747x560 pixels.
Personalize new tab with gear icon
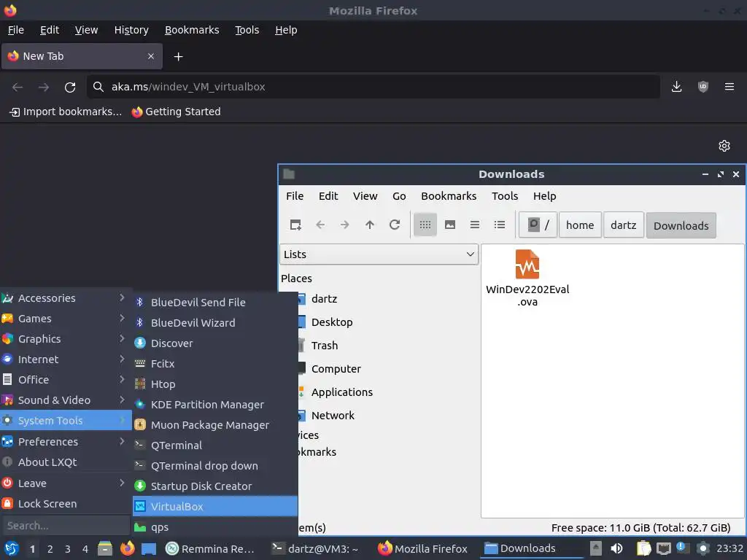pos(724,146)
